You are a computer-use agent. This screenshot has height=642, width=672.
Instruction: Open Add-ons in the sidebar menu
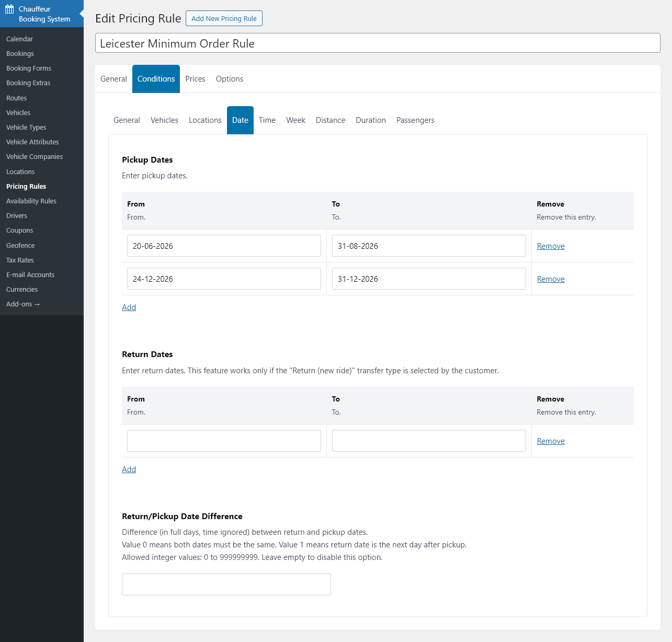click(x=23, y=304)
